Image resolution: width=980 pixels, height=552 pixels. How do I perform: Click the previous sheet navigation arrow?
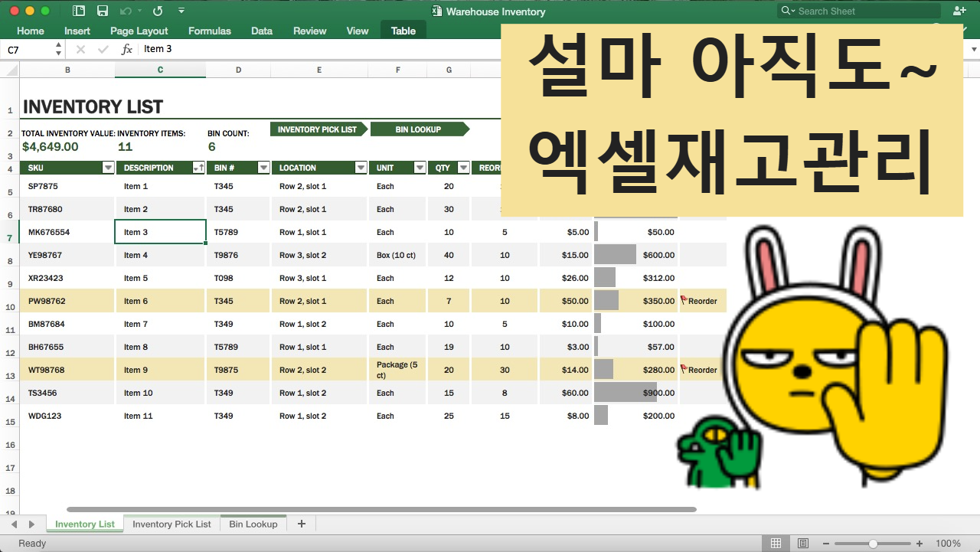[x=14, y=524]
